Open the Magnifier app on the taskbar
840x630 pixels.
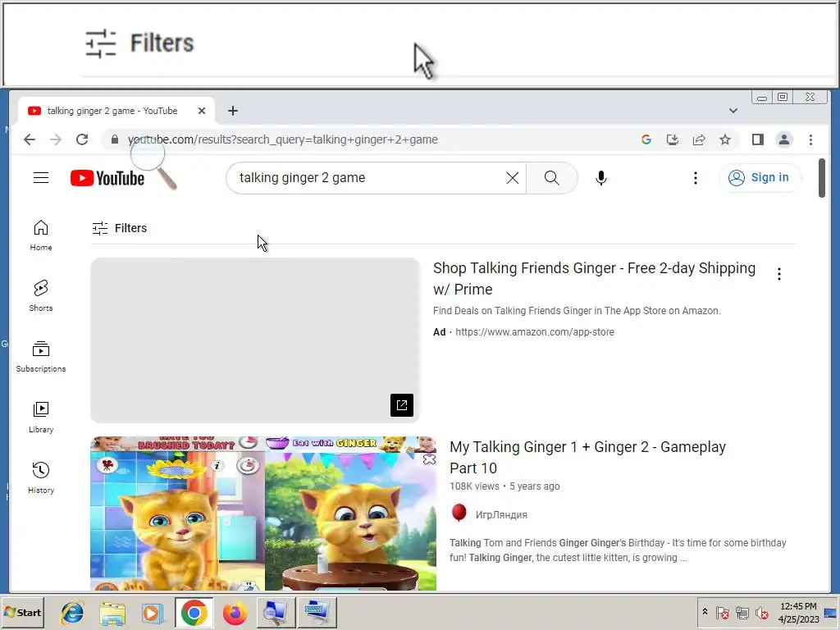pyautogui.click(x=276, y=612)
